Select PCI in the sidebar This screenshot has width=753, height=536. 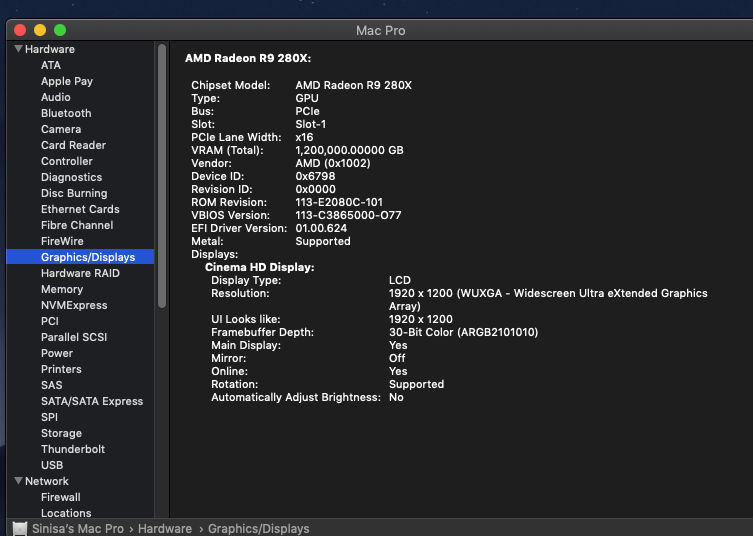(x=50, y=321)
